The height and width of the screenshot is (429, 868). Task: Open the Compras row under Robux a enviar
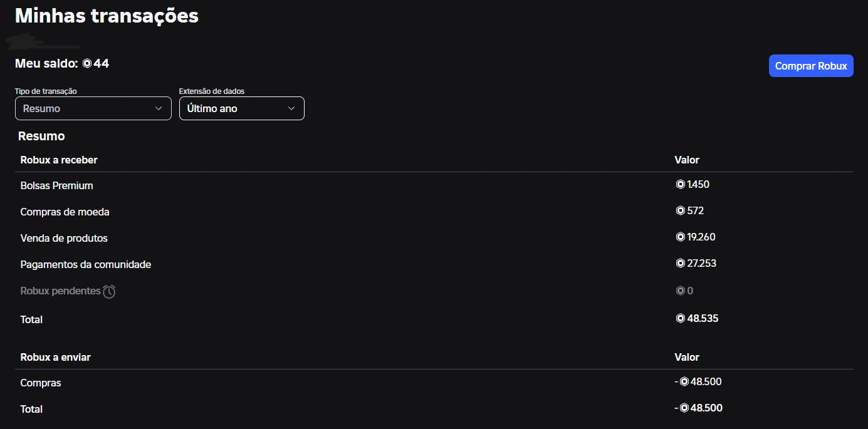click(x=41, y=383)
